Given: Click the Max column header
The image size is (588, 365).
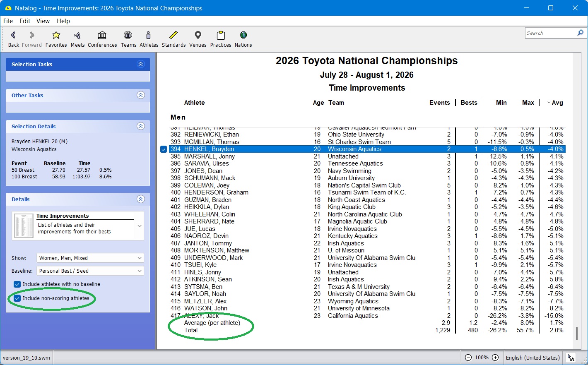Looking at the screenshot, I should [528, 103].
